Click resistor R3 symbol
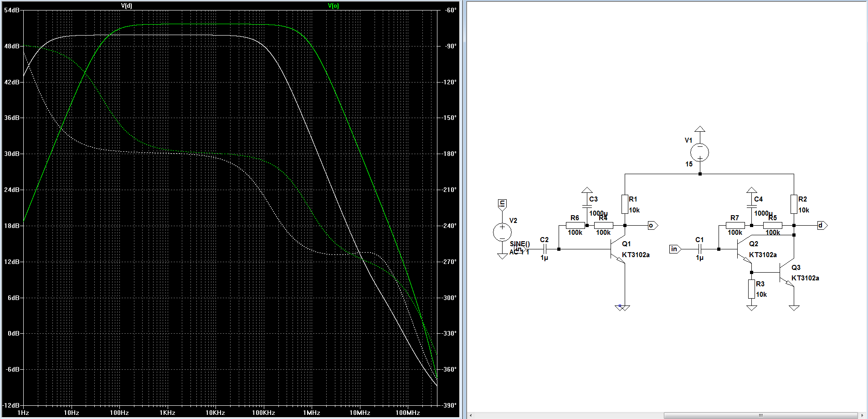This screenshot has height=419, width=868. [x=752, y=289]
